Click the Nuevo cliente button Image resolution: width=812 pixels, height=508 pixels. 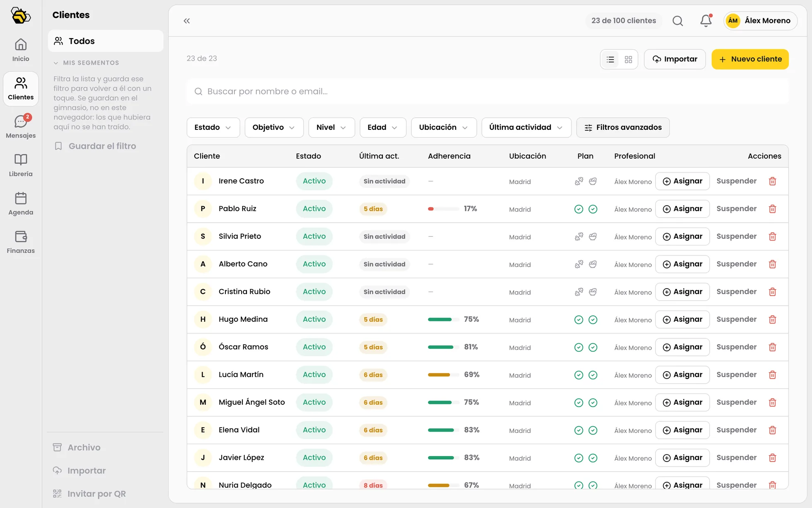[750, 59]
